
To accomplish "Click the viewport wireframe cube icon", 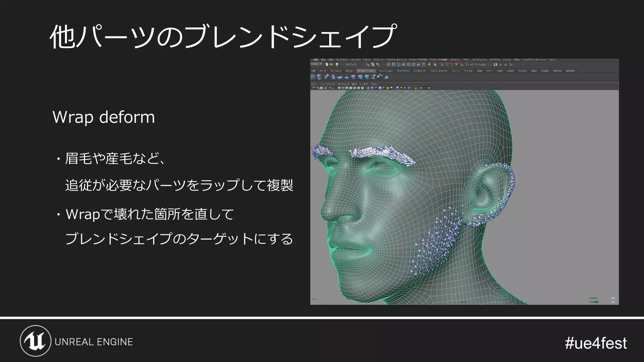I will click(x=368, y=88).
